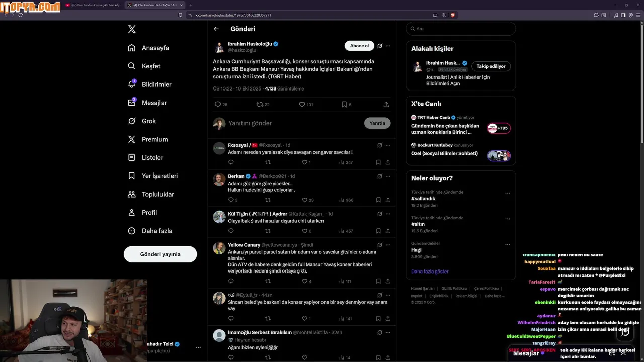Open Hizmet Şartları footer link
The height and width of the screenshot is (362, 644).
click(x=423, y=289)
